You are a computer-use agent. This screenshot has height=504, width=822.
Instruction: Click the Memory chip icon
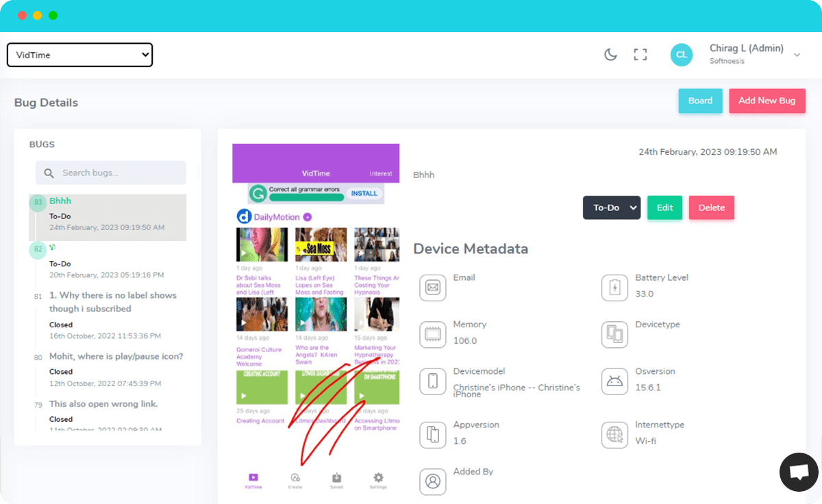pyautogui.click(x=433, y=334)
